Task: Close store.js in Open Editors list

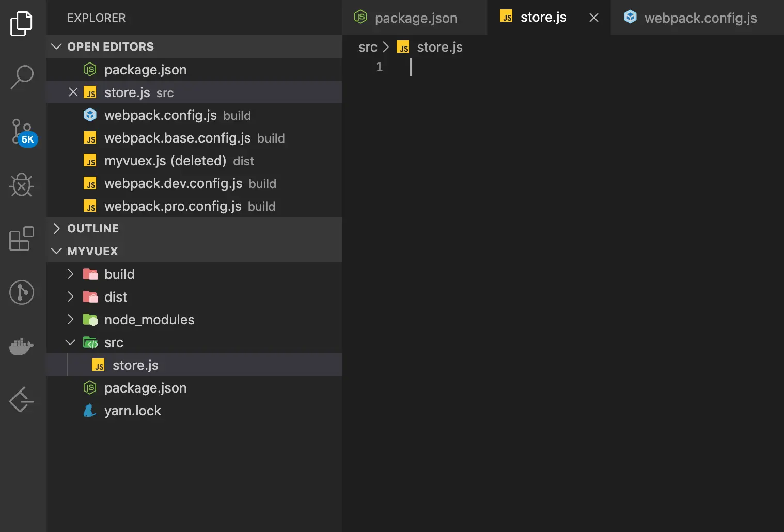Action: pos(73,92)
